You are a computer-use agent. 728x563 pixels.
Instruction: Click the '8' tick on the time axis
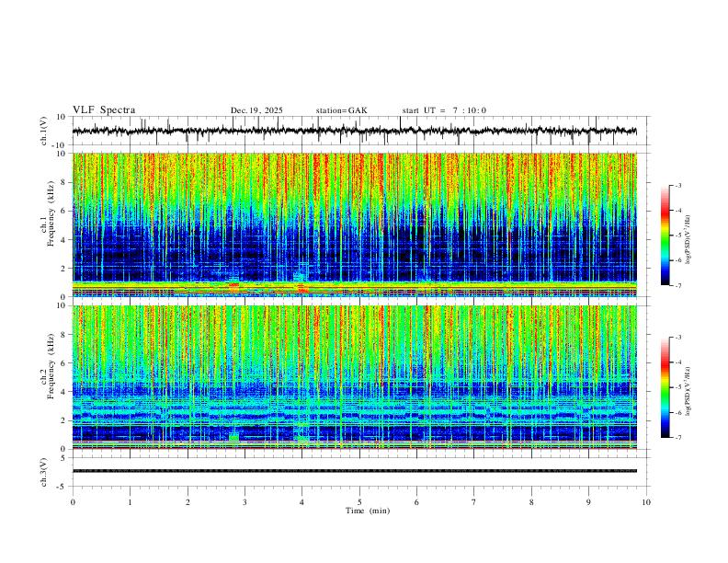click(x=531, y=502)
